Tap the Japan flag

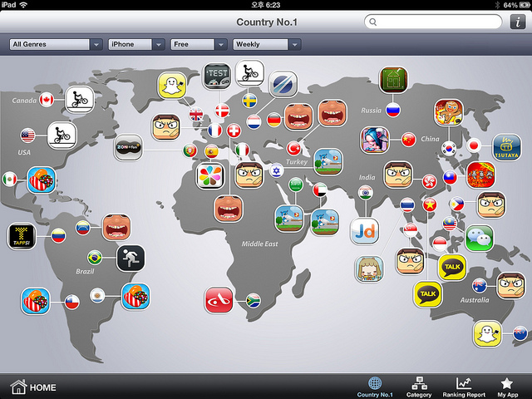tap(474, 146)
